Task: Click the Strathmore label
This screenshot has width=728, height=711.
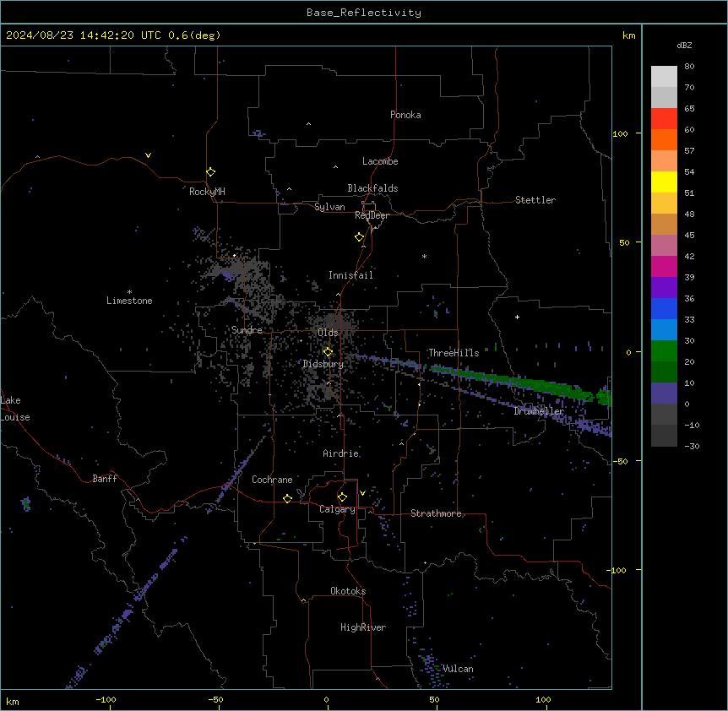Action: (436, 513)
